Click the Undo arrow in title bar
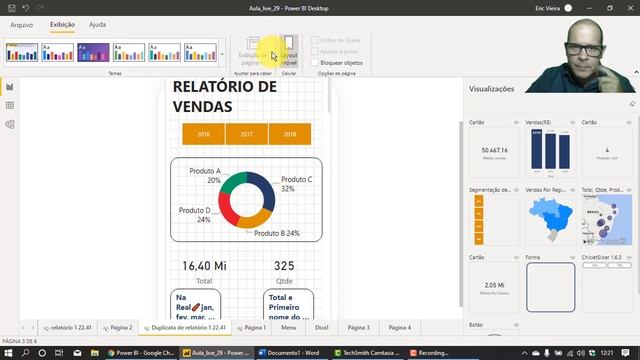Viewport: 640px width, 360px height. 26,8
